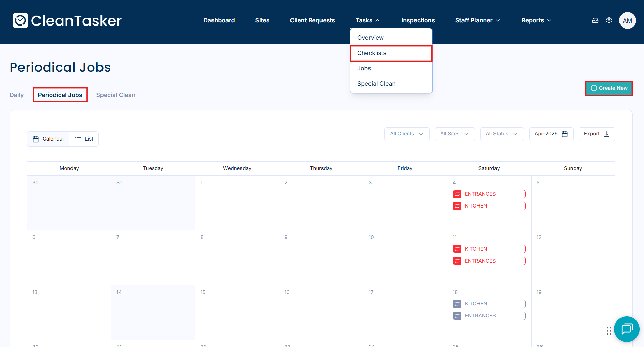
Task: Click the six-dot drag handle icon
Action: click(609, 331)
